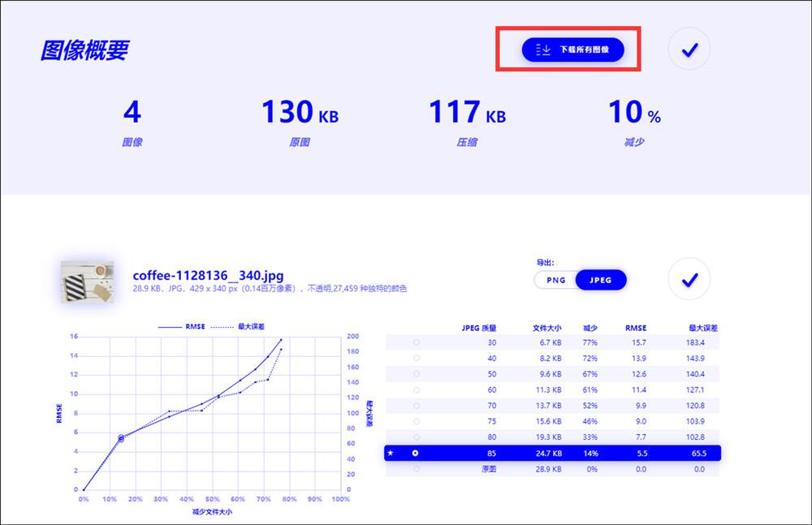Viewport: 812px width, 525px height.
Task: Choose the quality 70 radio option
Action: click(x=417, y=406)
